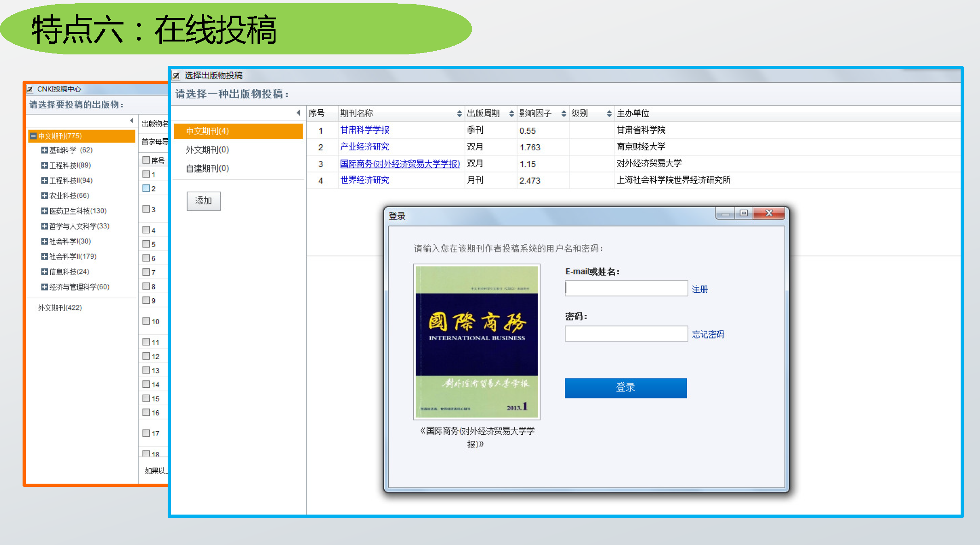Expand 哲学与人文科学(33) node
This screenshot has width=980, height=545.
(x=44, y=226)
